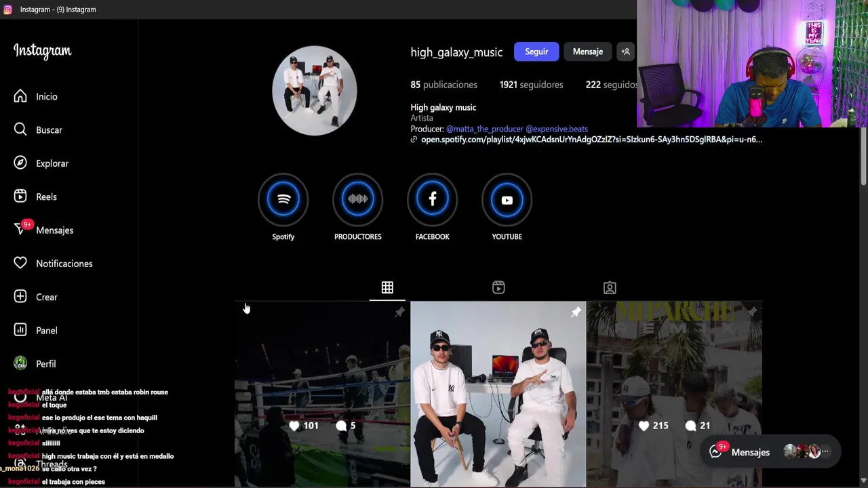
Task: Click the Seguir follow button
Action: click(x=536, y=52)
